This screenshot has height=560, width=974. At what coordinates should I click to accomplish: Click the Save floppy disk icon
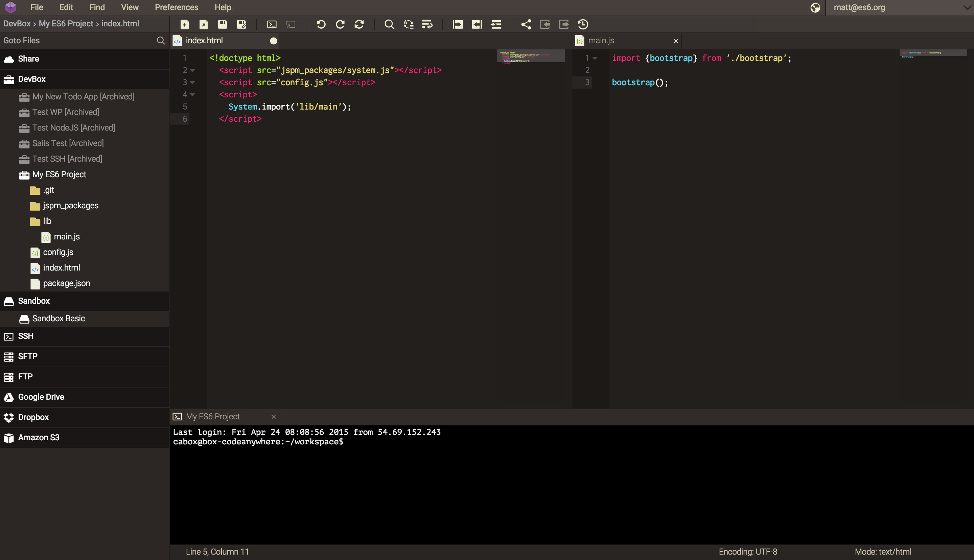click(x=222, y=25)
